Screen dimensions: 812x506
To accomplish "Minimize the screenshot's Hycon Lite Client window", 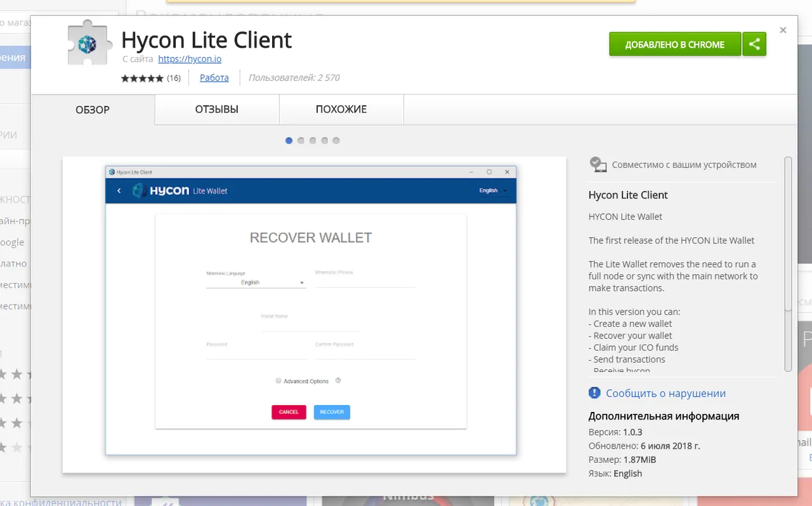I will coord(471,172).
